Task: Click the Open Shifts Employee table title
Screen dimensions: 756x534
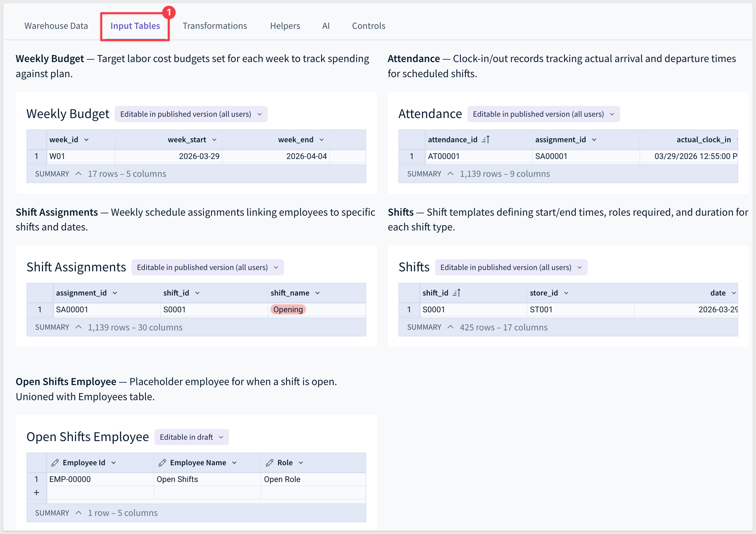Action: click(88, 437)
